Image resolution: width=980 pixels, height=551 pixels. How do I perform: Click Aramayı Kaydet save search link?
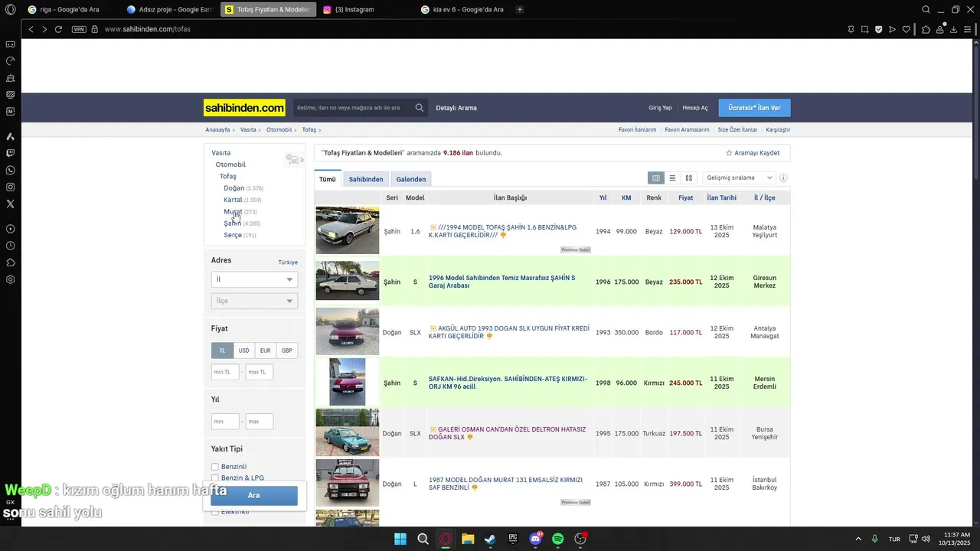pyautogui.click(x=753, y=153)
